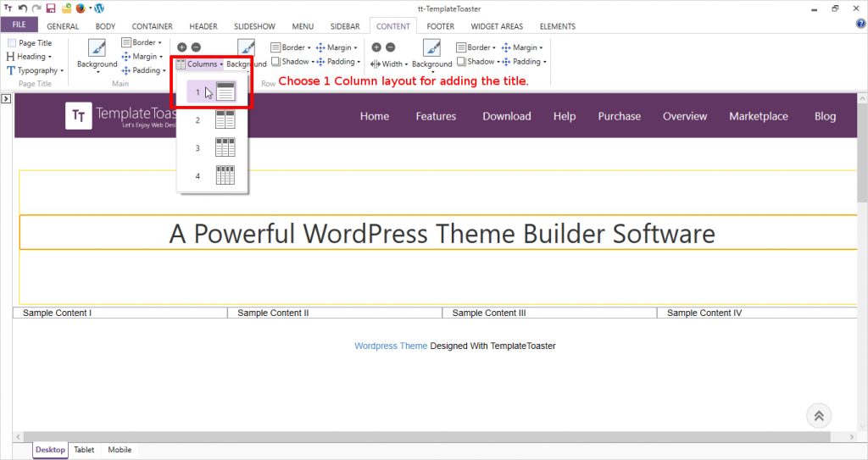Expand the Width dropdown
This screenshot has width=868, height=460.
tap(391, 64)
